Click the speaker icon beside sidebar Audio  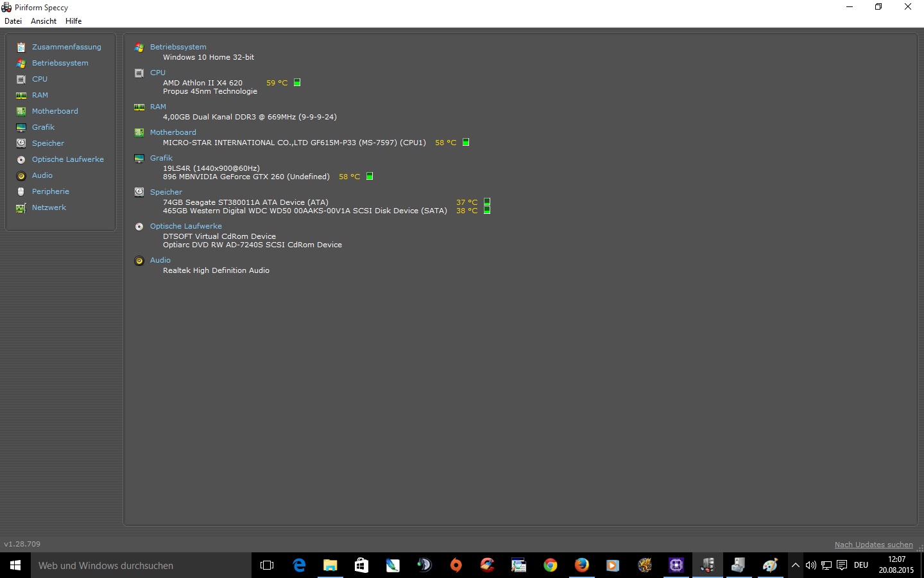coord(21,175)
